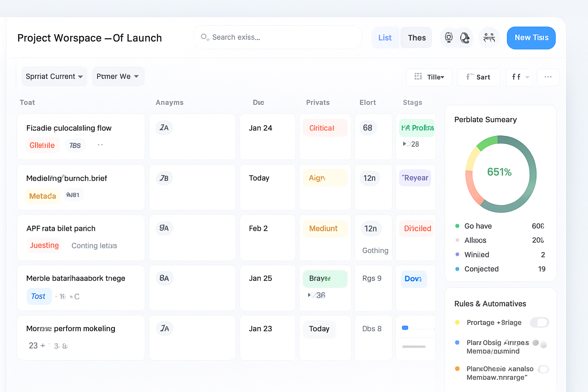This screenshot has width=588, height=392.
Task: Click the Tille view button
Action: click(x=429, y=77)
